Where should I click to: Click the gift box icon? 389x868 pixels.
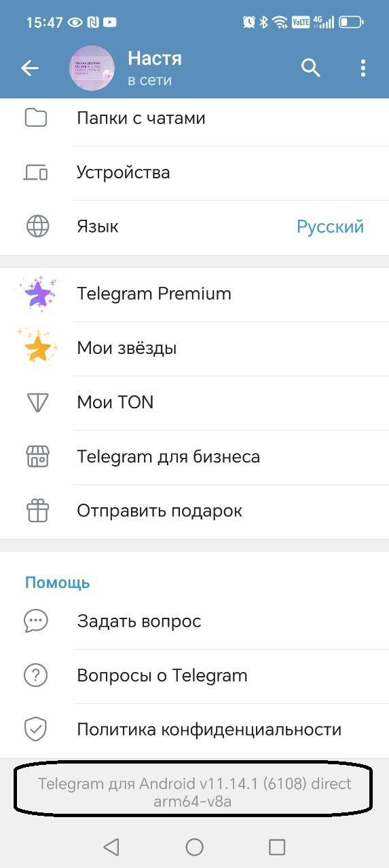pos(37,511)
